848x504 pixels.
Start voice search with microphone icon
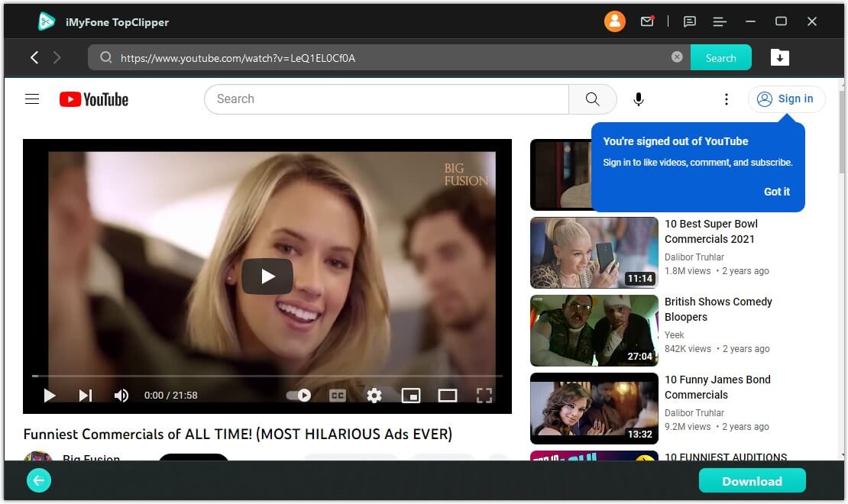click(638, 99)
